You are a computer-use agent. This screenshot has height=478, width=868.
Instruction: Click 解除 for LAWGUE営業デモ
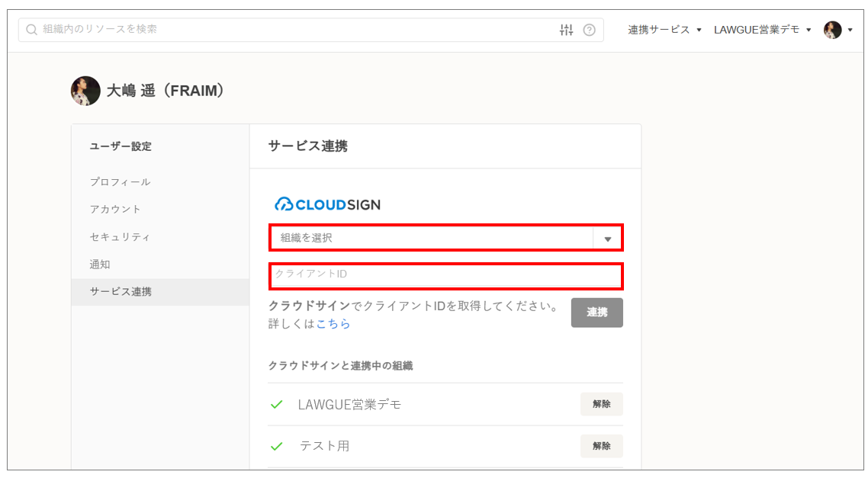point(601,404)
